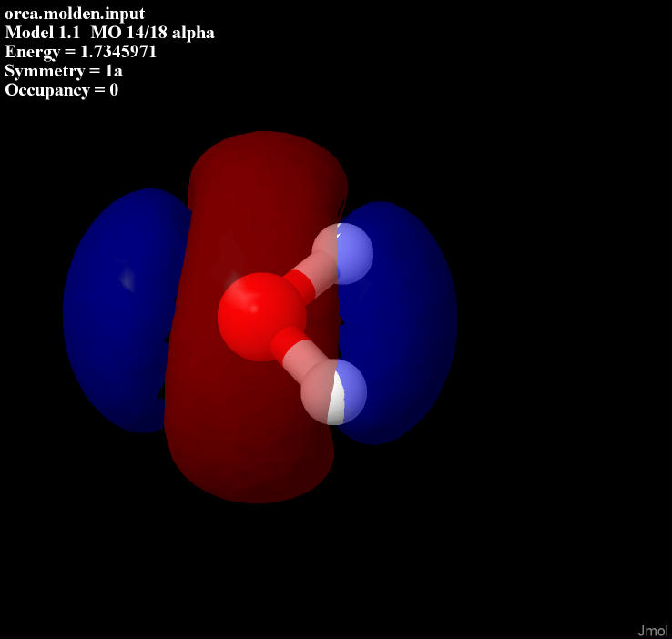Select the lower hydrogen atom
This screenshot has height=639, width=672.
click(334, 392)
